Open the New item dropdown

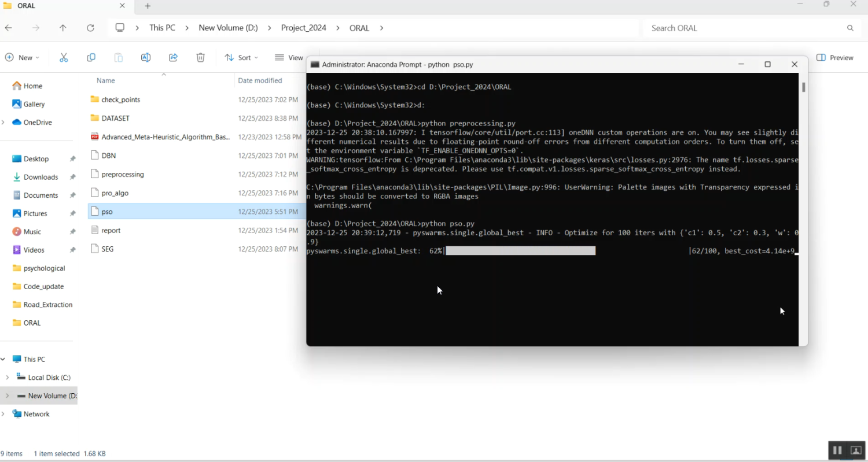pyautogui.click(x=23, y=58)
